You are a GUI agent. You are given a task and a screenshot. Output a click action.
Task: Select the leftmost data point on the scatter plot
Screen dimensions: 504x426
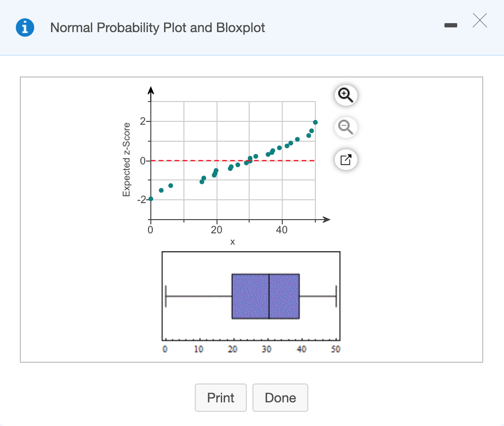coord(151,198)
